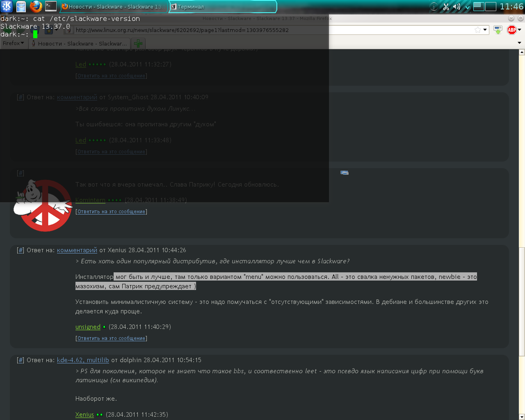Open the комментарий link from Xenius
Screen dimensions: 525x420
(x=77, y=250)
